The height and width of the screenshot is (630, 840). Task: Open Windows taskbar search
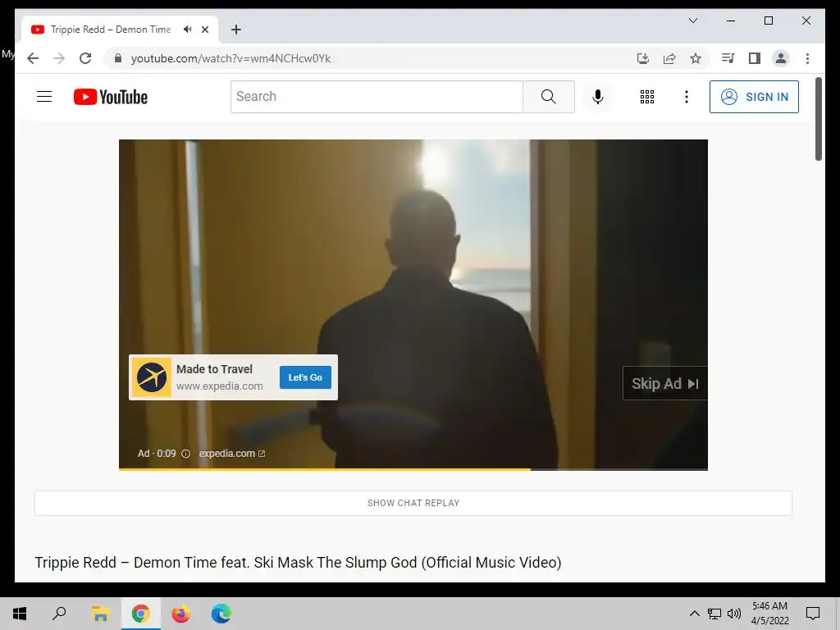click(x=59, y=614)
